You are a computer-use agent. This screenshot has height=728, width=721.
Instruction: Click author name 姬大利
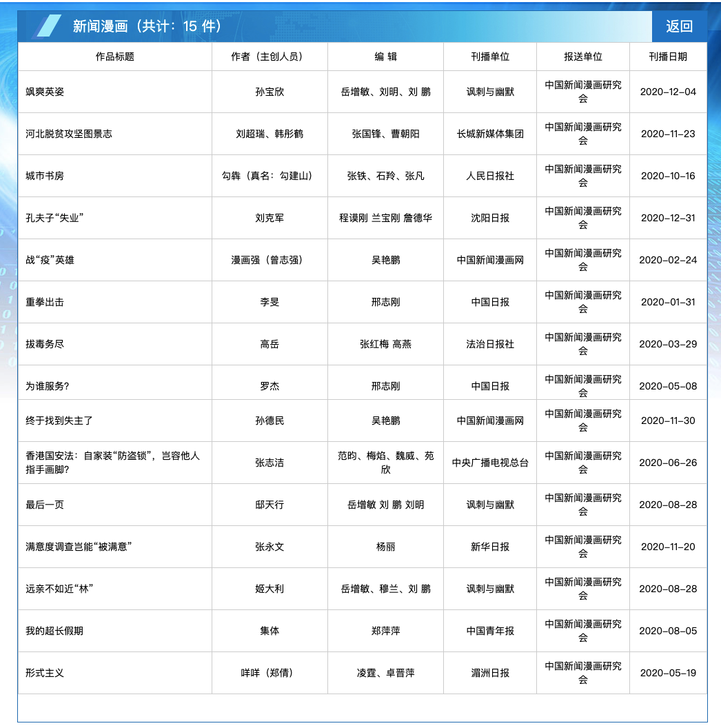click(270, 589)
